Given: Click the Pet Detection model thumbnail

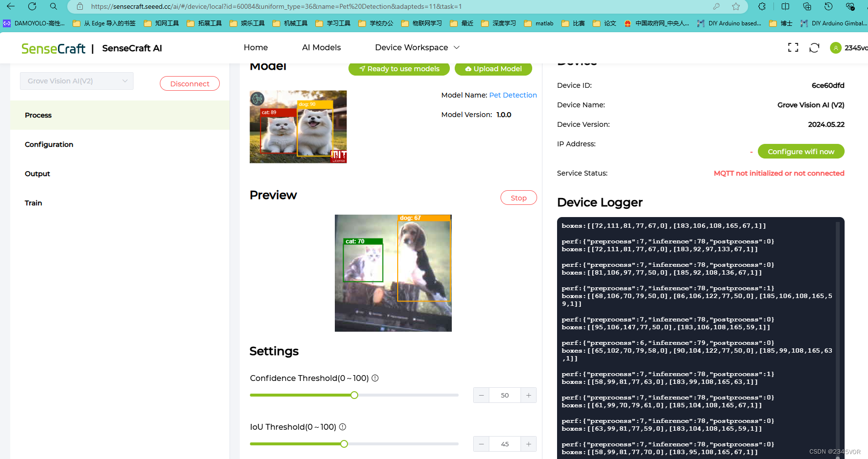Looking at the screenshot, I should pyautogui.click(x=298, y=127).
